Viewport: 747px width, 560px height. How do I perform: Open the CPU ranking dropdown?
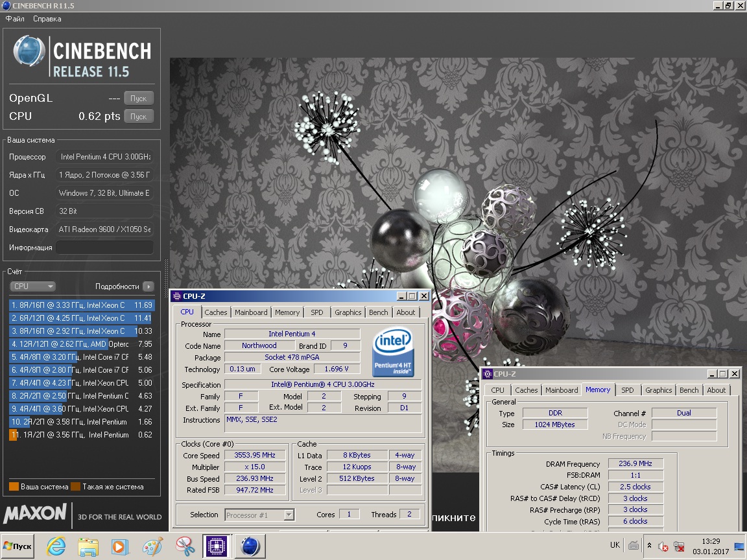pyautogui.click(x=32, y=286)
